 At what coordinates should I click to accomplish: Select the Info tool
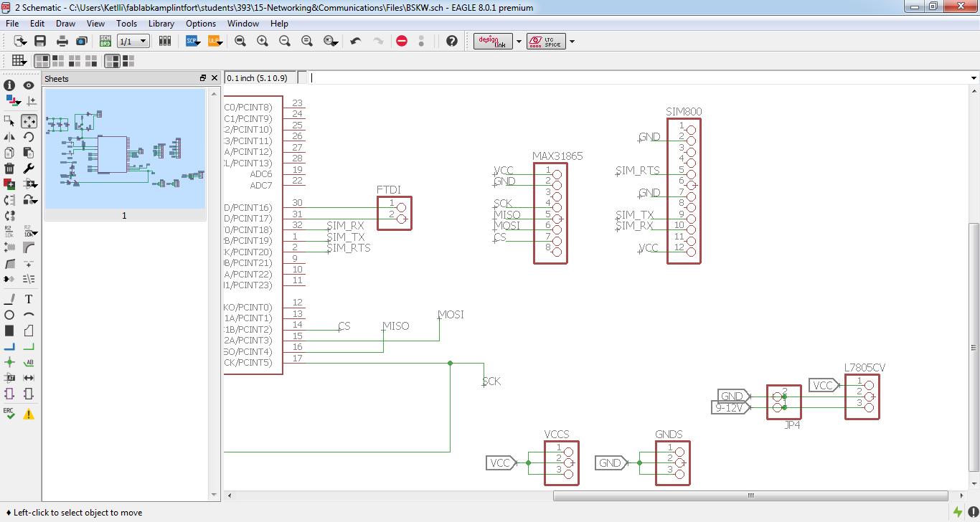click(10, 85)
